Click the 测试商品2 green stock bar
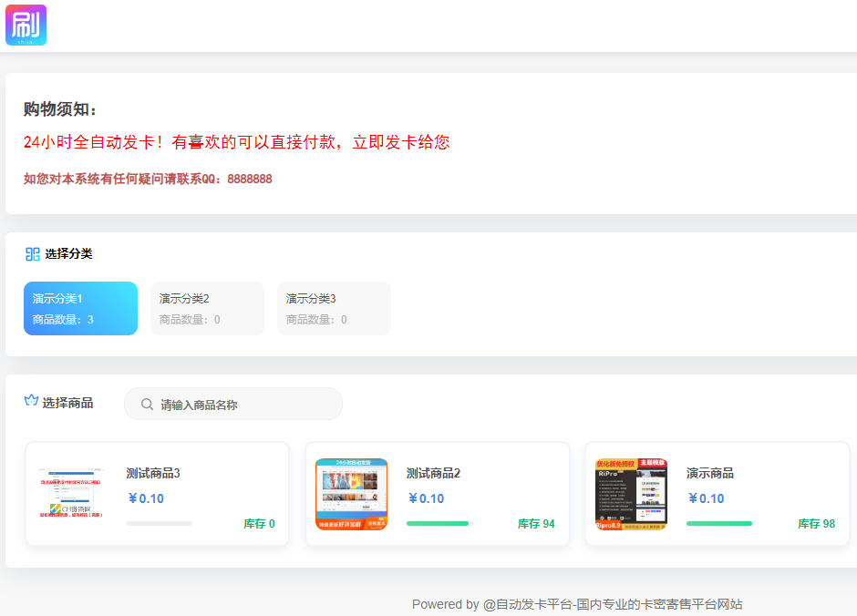Image resolution: width=857 pixels, height=616 pixels. [x=438, y=524]
